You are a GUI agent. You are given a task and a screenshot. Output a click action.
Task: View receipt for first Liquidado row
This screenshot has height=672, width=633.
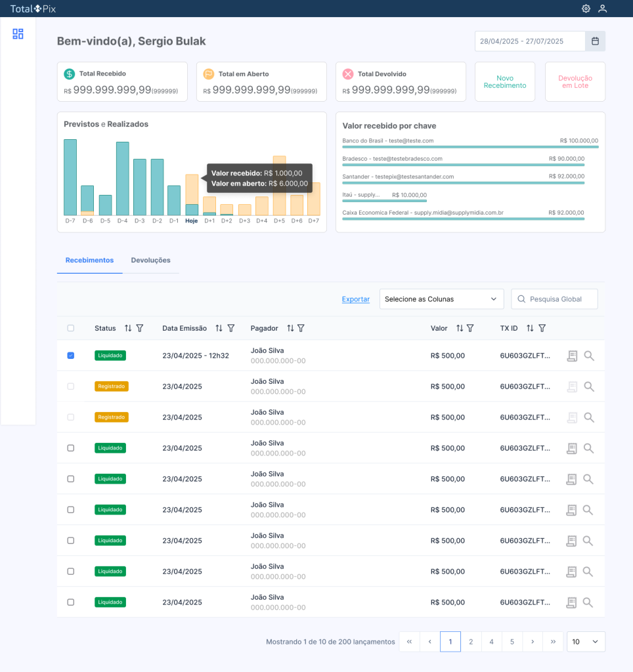[572, 356]
